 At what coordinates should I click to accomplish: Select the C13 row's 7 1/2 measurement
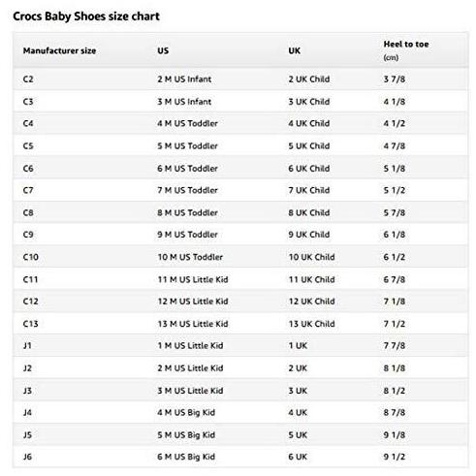point(394,324)
